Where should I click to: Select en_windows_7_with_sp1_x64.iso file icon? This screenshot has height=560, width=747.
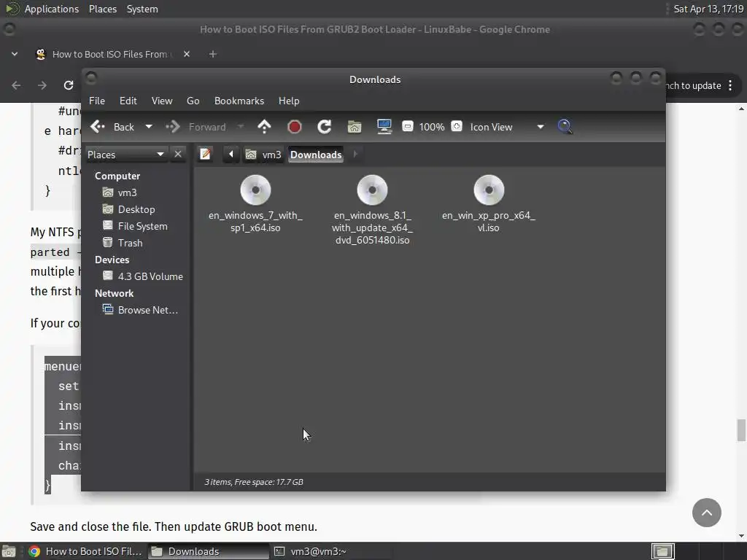[x=255, y=190]
